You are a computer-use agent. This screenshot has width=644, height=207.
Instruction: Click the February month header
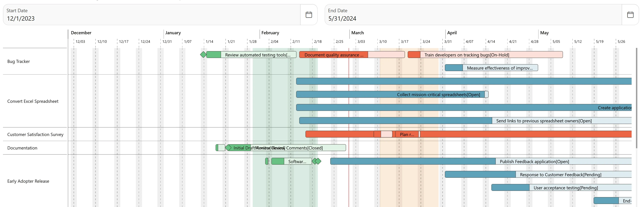point(270,33)
